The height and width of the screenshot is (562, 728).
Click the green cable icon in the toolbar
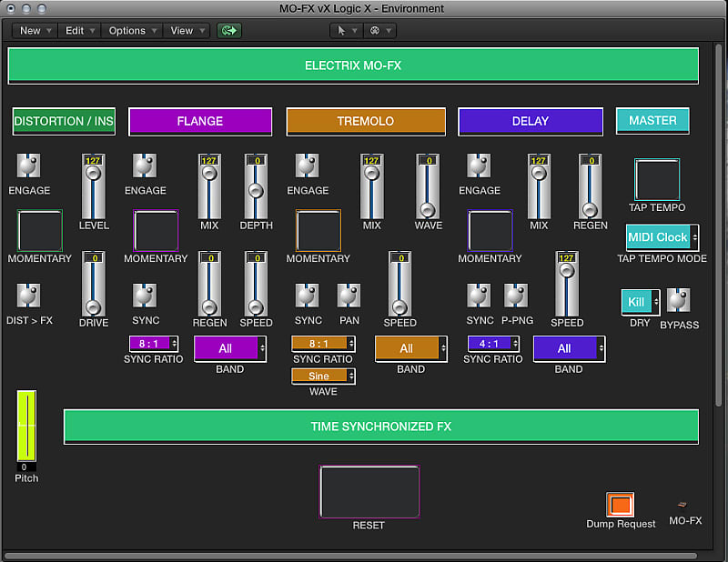[228, 30]
